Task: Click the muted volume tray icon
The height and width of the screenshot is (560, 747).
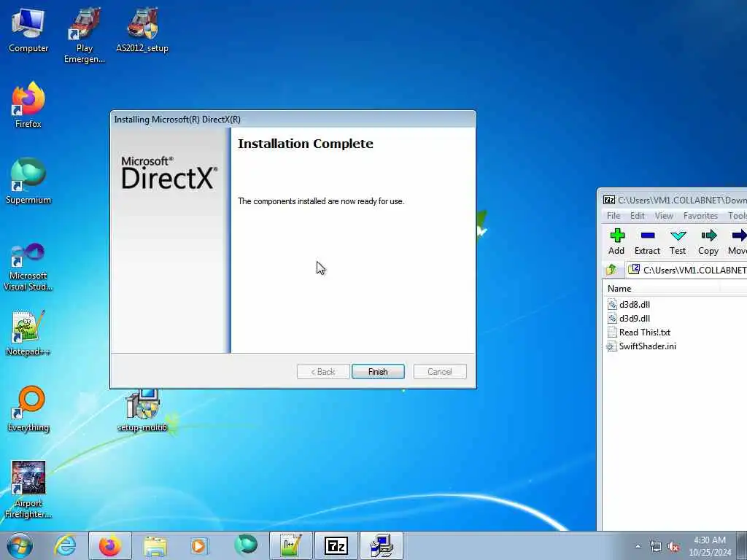Action: (x=673, y=547)
